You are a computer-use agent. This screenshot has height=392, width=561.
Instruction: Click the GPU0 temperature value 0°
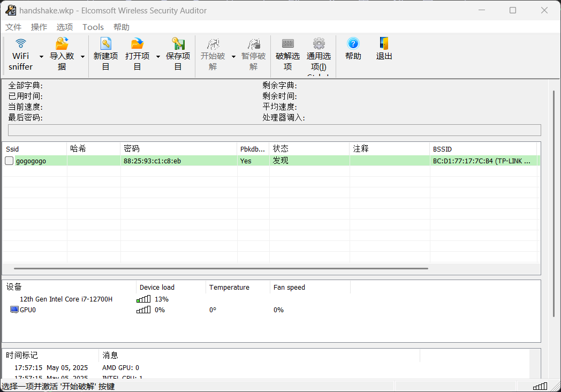(213, 310)
